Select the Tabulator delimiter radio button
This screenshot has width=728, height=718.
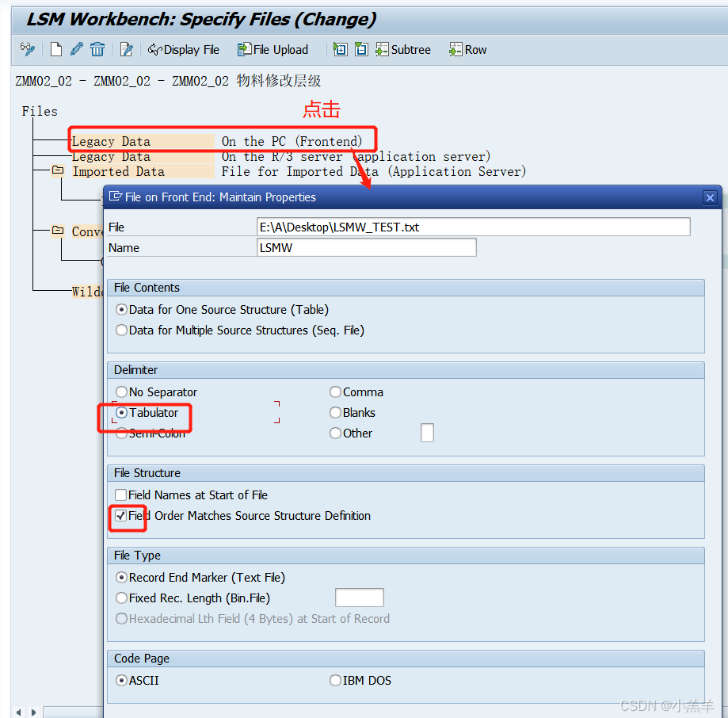tap(121, 412)
